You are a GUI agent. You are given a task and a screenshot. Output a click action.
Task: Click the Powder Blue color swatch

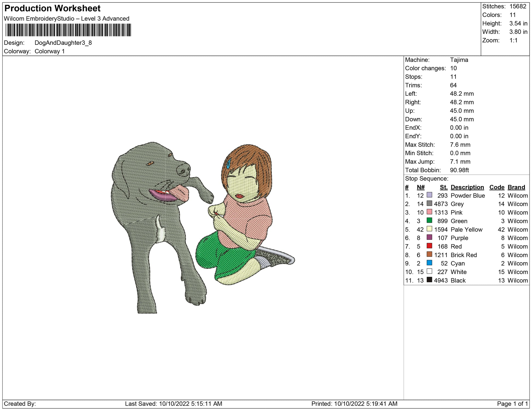click(429, 195)
